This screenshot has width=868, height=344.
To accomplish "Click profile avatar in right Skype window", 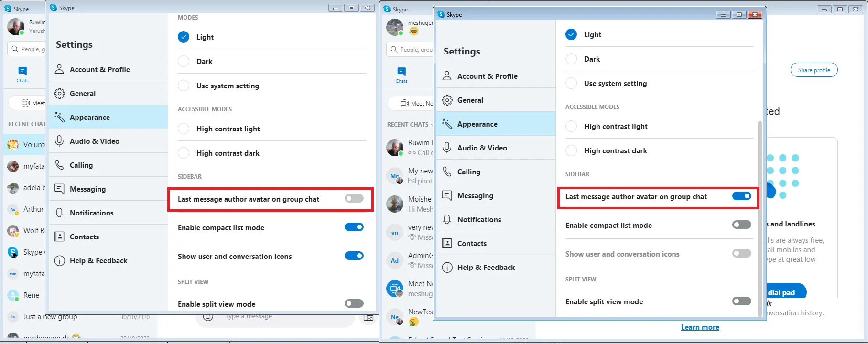I will [395, 27].
